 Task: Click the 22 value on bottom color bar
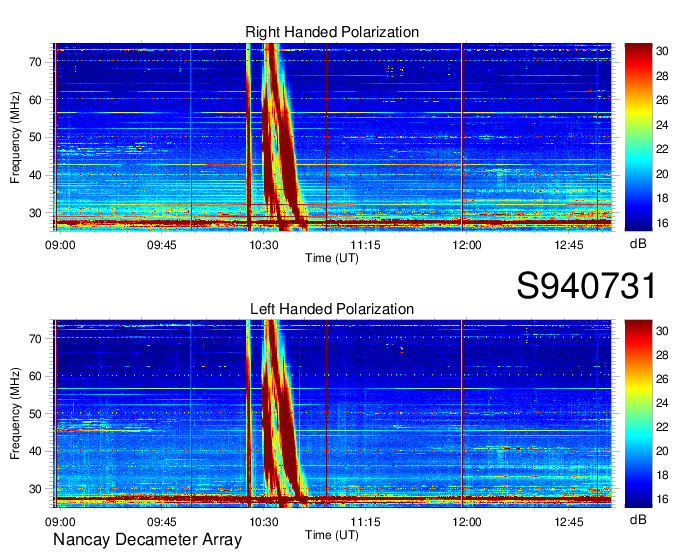662,428
